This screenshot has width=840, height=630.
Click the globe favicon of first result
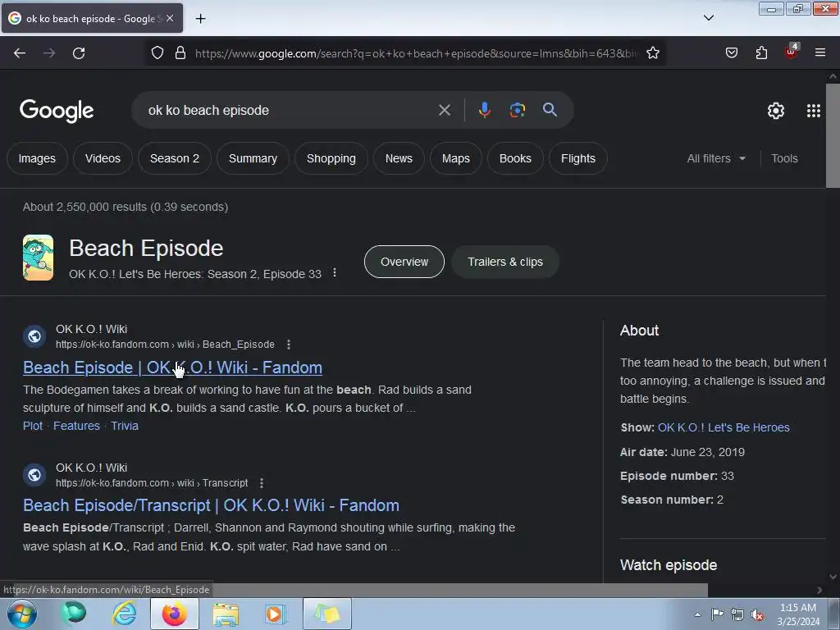tap(34, 336)
